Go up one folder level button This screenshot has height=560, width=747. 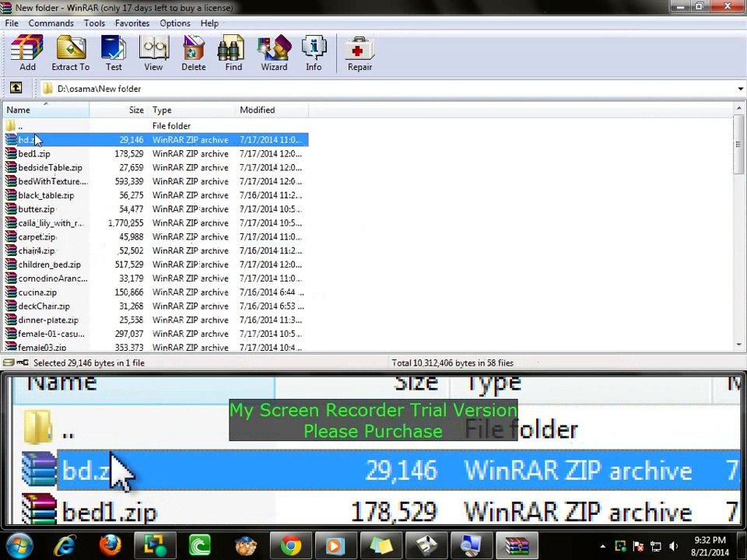tap(16, 88)
